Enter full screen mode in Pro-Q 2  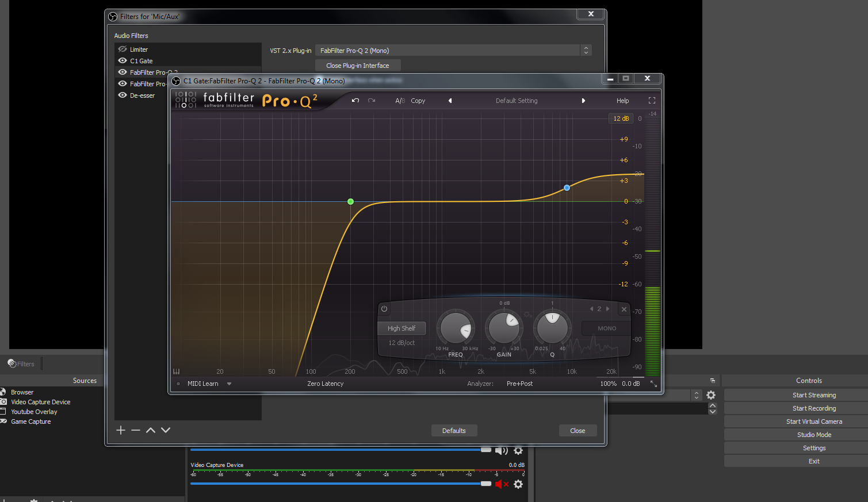652,101
